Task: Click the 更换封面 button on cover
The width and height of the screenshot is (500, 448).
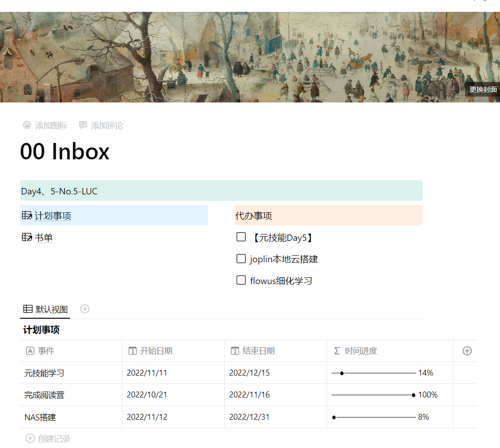Action: click(x=483, y=90)
